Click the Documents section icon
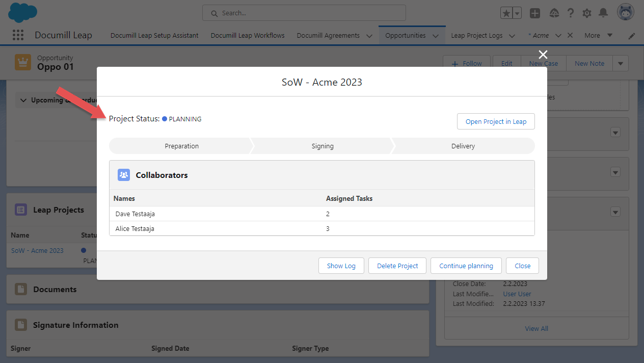644x363 pixels. pos(20,289)
